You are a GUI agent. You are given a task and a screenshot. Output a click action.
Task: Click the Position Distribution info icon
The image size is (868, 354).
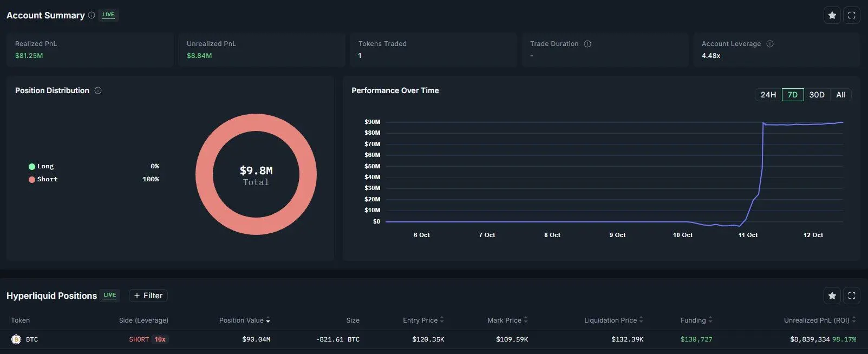[x=98, y=90]
